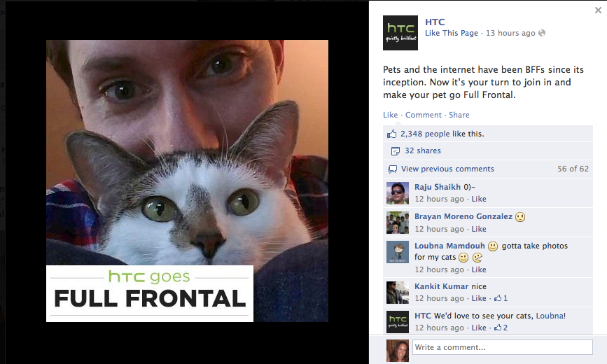Click the thumbs-up count on HTC's reply
The image size is (607, 364).
coord(501,328)
